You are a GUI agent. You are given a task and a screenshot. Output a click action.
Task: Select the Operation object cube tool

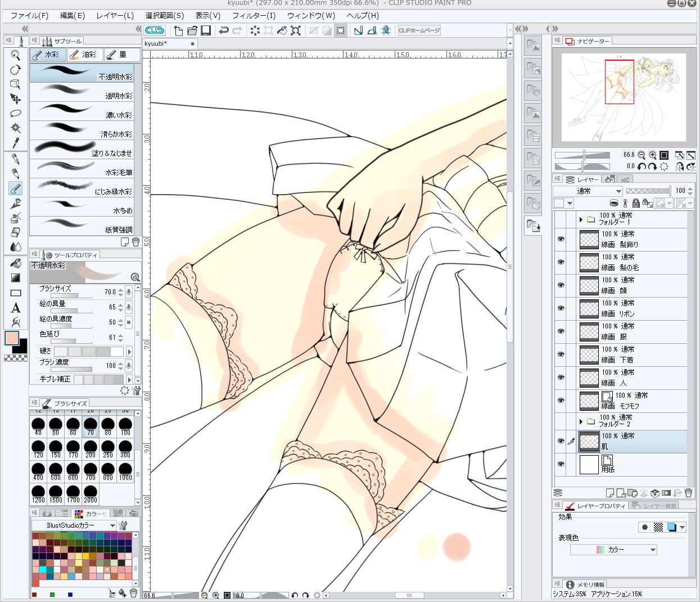click(16, 84)
